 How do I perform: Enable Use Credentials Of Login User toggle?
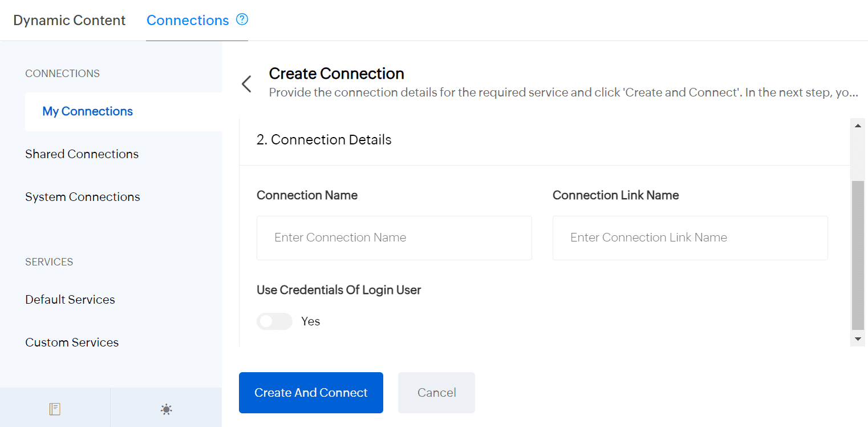pos(274,321)
